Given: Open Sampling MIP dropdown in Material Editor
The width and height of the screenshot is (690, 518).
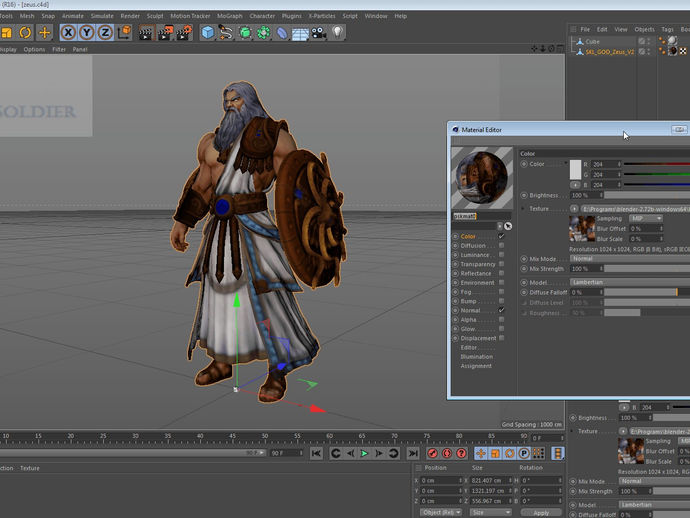Looking at the screenshot, I should pyautogui.click(x=646, y=219).
